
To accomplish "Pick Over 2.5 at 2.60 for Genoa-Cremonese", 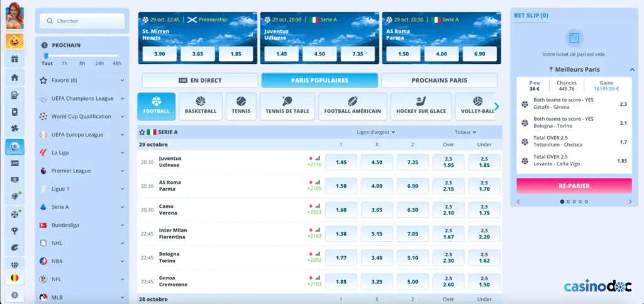I will 448,281.
